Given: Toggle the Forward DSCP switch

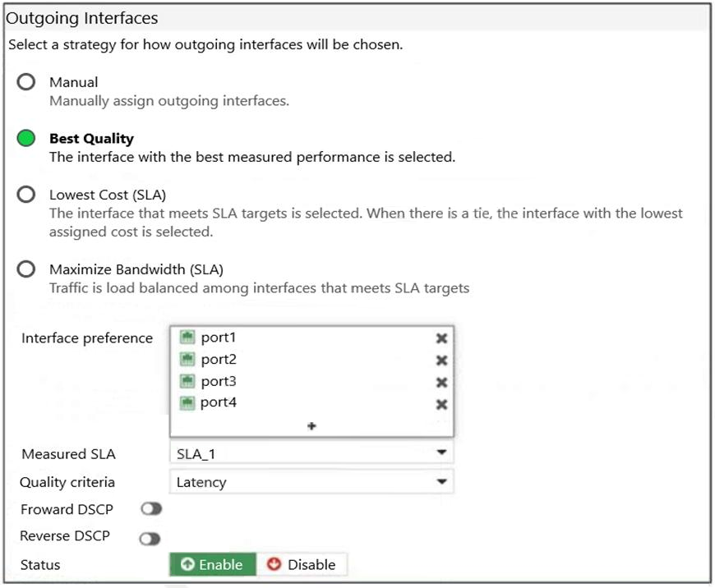Looking at the screenshot, I should coord(151,509).
